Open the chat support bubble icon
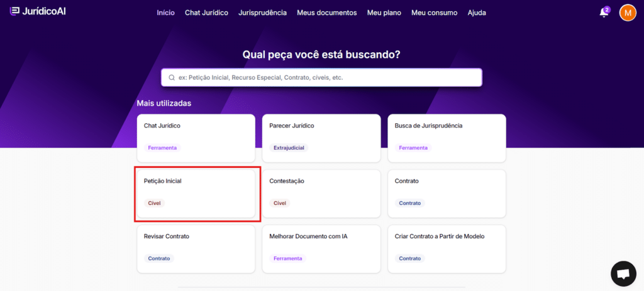This screenshot has width=644, height=291. [x=623, y=274]
